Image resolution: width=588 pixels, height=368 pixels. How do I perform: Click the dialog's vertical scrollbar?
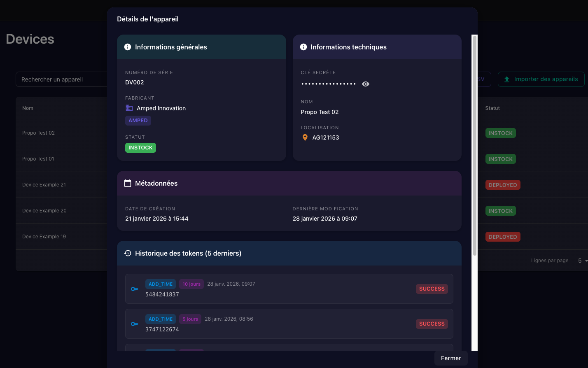474,144
